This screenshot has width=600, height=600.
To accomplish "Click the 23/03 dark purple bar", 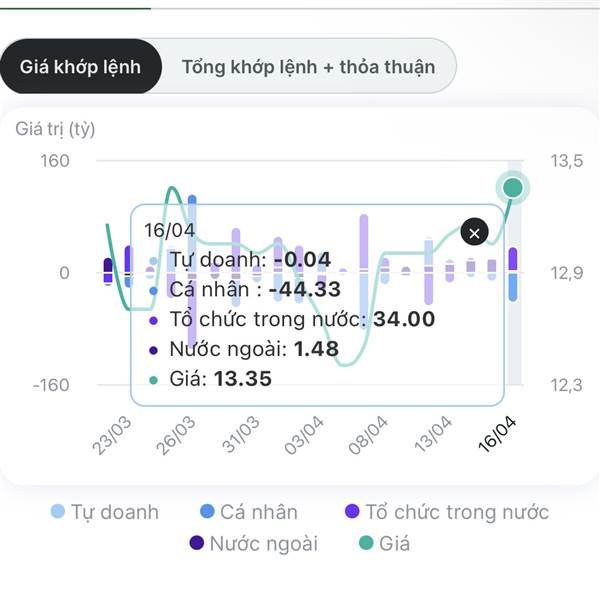I will click(109, 268).
